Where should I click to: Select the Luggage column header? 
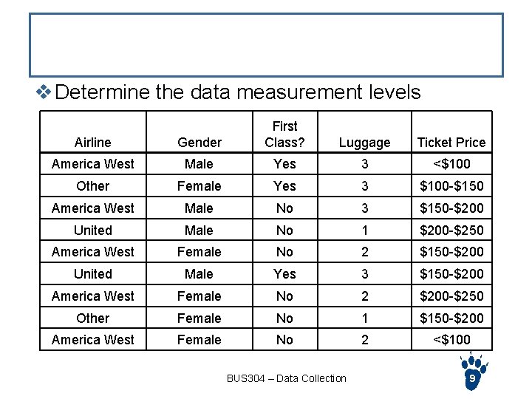[364, 142]
